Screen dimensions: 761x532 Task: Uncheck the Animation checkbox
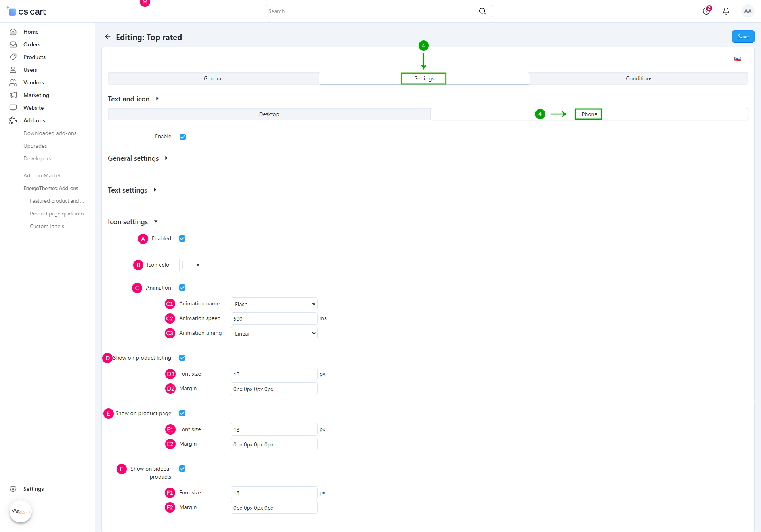click(182, 288)
